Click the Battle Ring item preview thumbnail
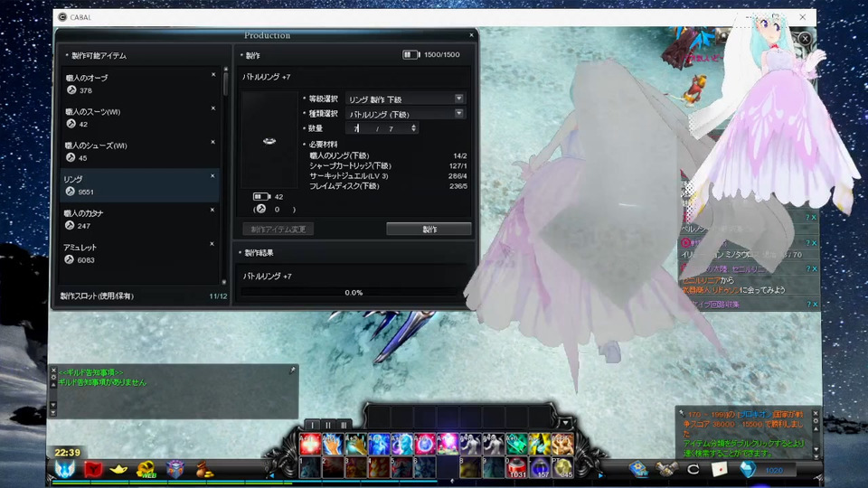 [269, 141]
